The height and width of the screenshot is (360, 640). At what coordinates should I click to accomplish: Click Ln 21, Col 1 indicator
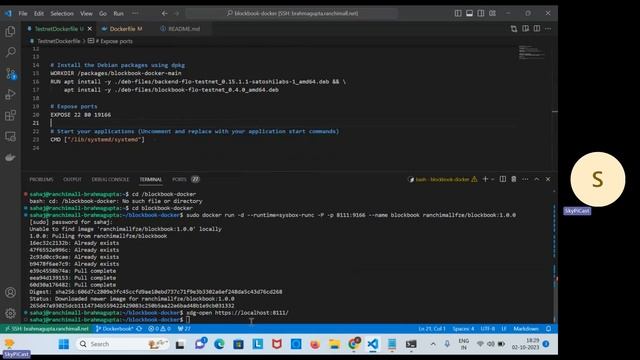(432, 329)
